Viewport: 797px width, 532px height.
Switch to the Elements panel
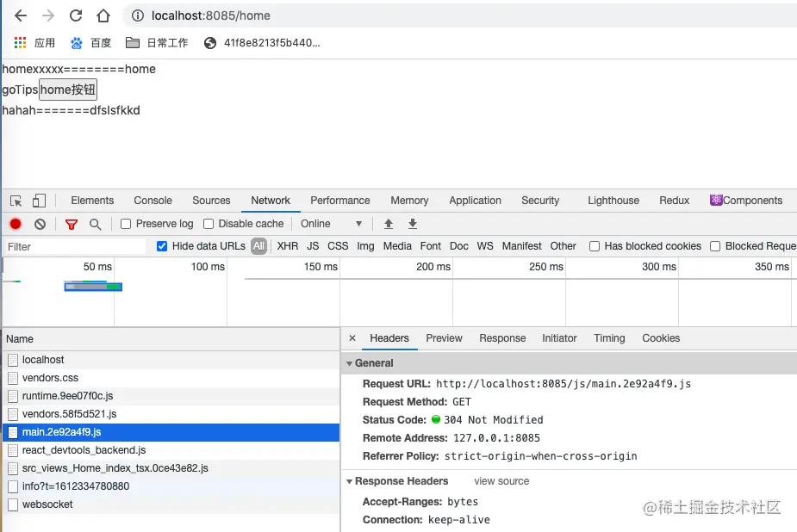pos(92,201)
